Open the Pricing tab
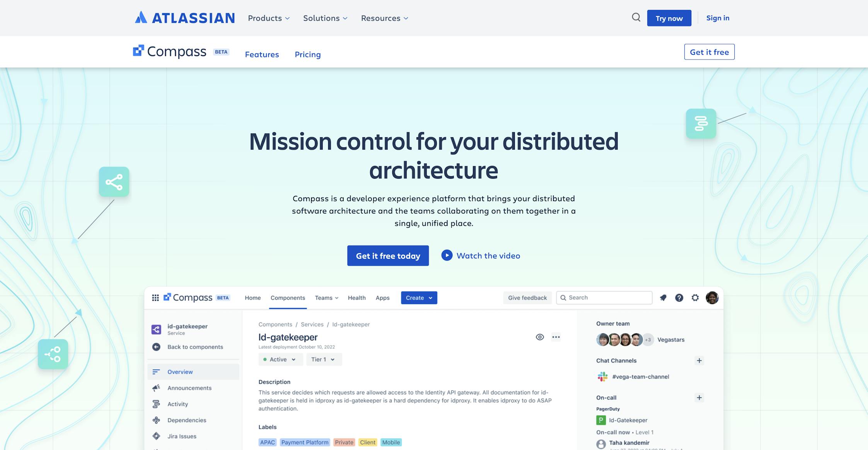 pos(308,55)
